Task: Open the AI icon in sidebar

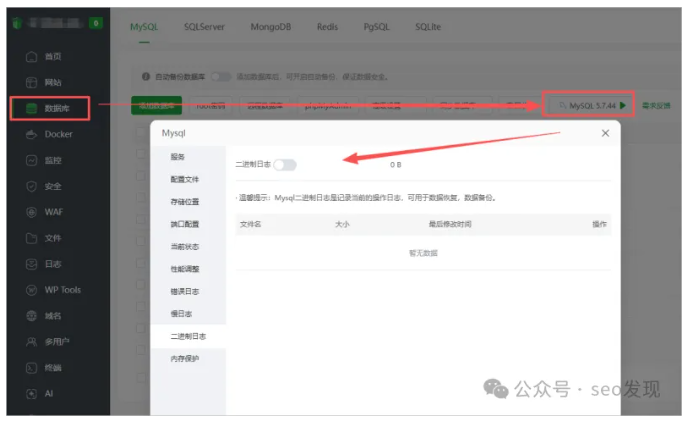Action: coord(32,394)
